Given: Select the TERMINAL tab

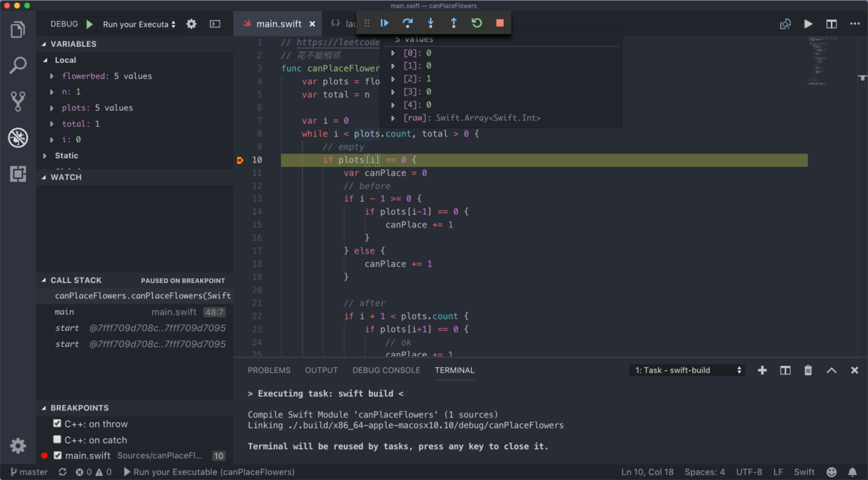Looking at the screenshot, I should click(454, 370).
